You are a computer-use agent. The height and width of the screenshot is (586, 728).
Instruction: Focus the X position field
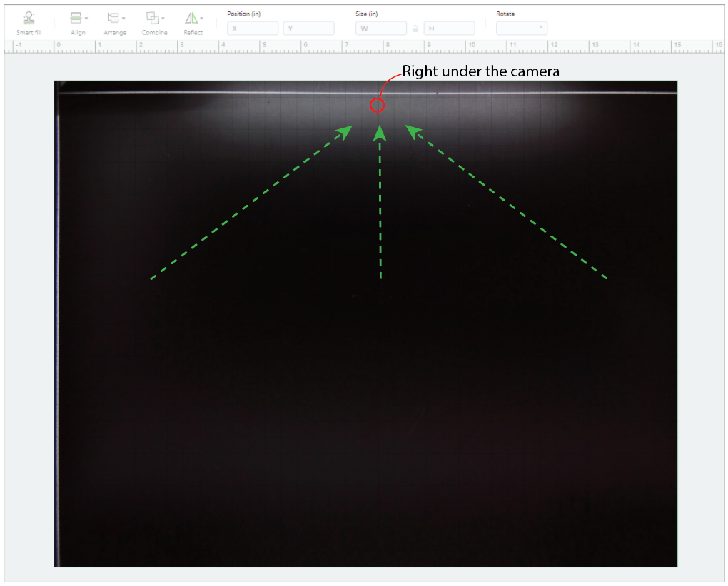pyautogui.click(x=252, y=29)
